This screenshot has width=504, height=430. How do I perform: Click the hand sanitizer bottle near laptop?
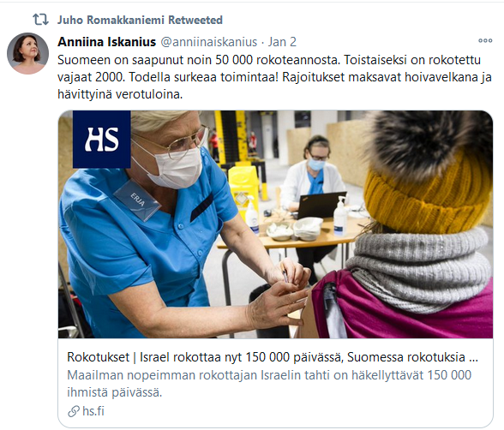pyautogui.click(x=340, y=216)
